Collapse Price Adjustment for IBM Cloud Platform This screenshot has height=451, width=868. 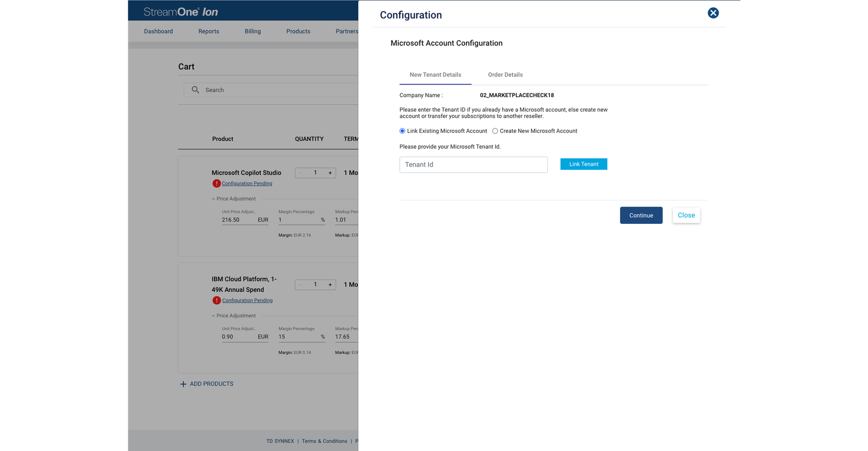(x=213, y=316)
